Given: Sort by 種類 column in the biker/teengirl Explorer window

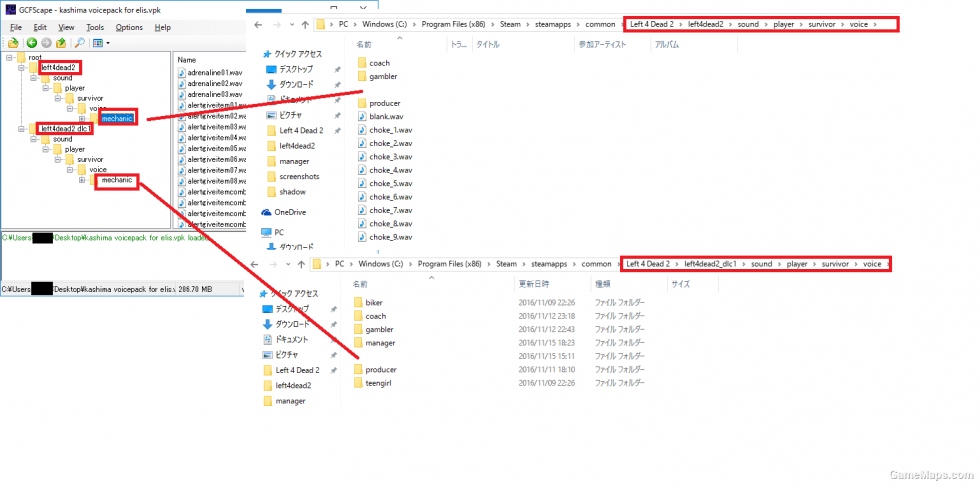Looking at the screenshot, I should [604, 284].
